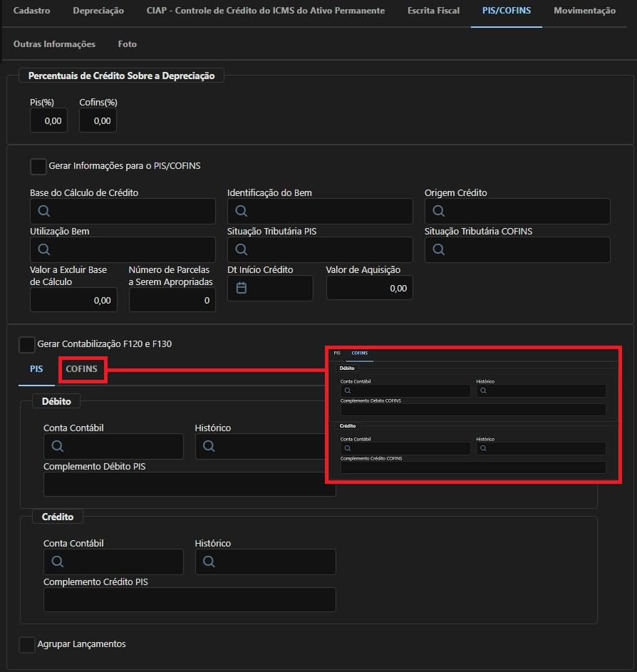Screen dimensions: 637x672
Task: Click search icon in Situação Tributária PIS
Action: (x=241, y=249)
